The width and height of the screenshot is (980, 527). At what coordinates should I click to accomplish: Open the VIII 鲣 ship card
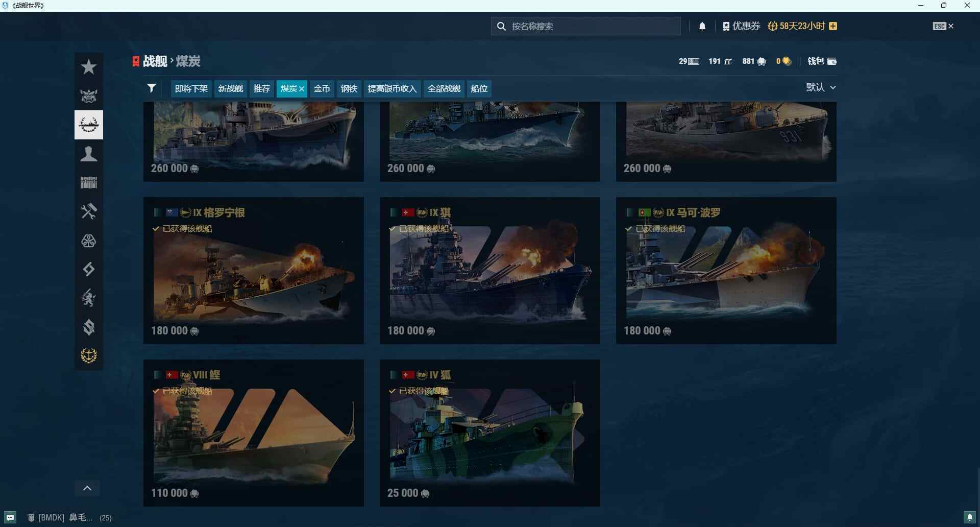(x=254, y=433)
